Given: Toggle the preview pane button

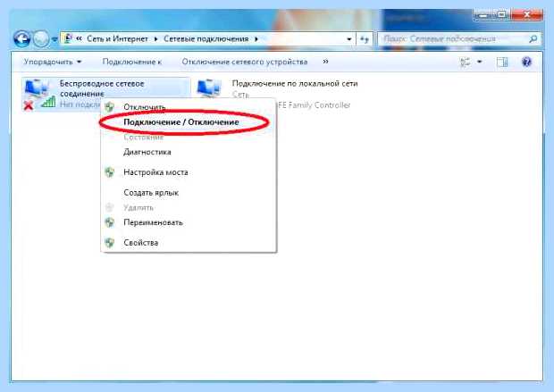Looking at the screenshot, I should point(502,63).
